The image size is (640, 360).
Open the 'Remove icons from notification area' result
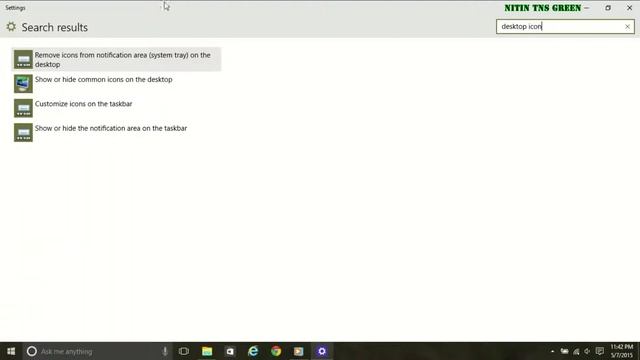116,60
